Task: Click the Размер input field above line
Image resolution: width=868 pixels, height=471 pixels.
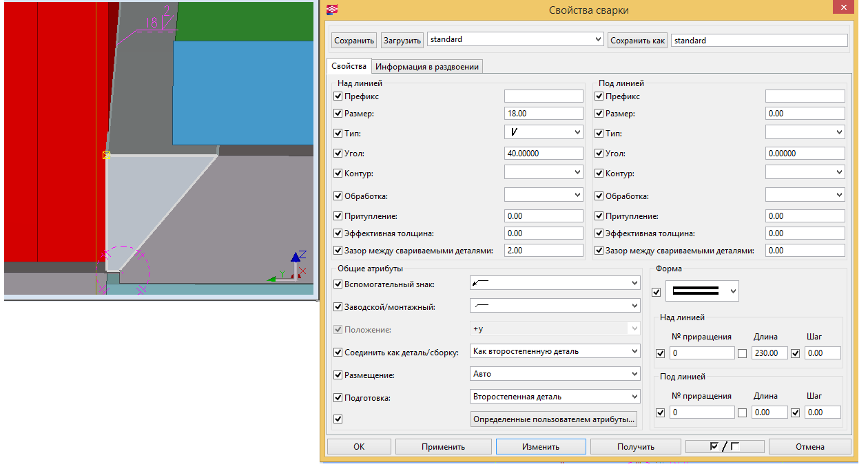Action: tap(543, 114)
